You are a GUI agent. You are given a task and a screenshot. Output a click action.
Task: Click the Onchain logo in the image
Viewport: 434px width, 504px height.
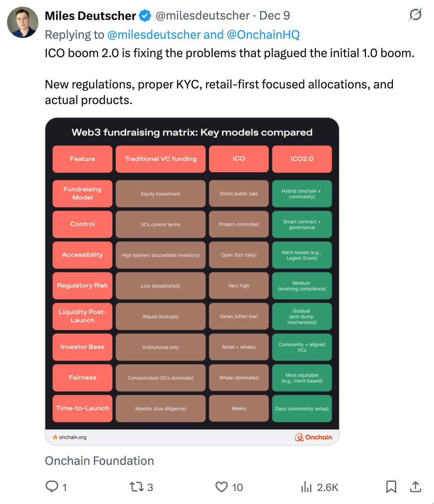[x=313, y=437]
